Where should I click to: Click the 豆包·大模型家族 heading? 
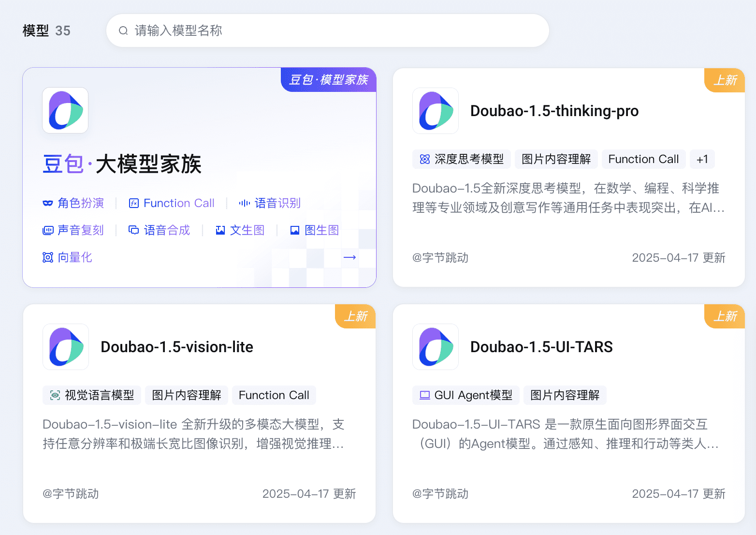pos(122,164)
